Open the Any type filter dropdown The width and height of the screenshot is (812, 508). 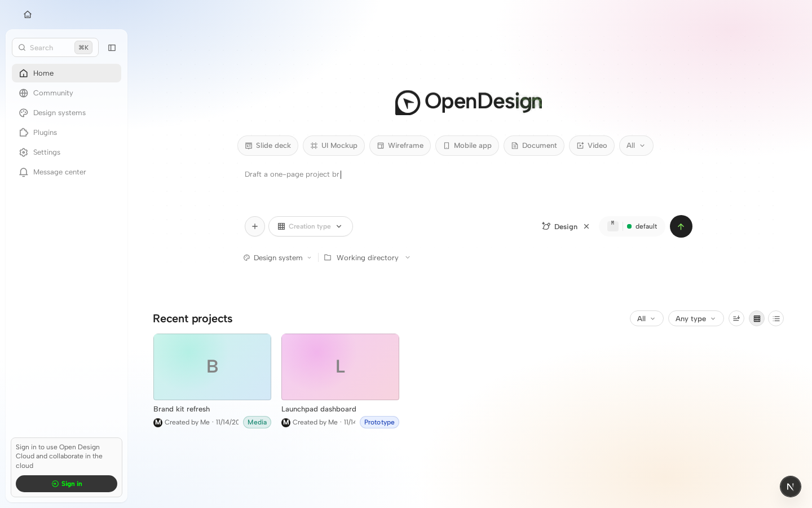pyautogui.click(x=696, y=318)
